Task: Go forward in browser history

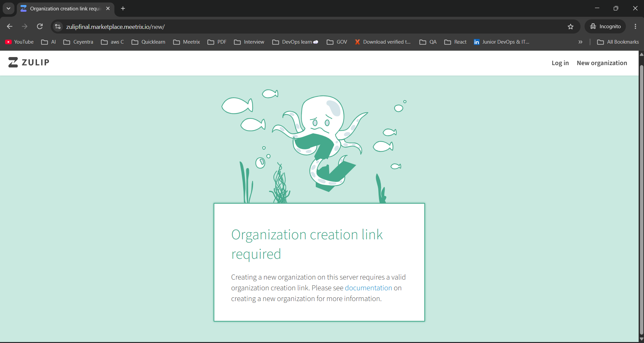Action: point(25,27)
